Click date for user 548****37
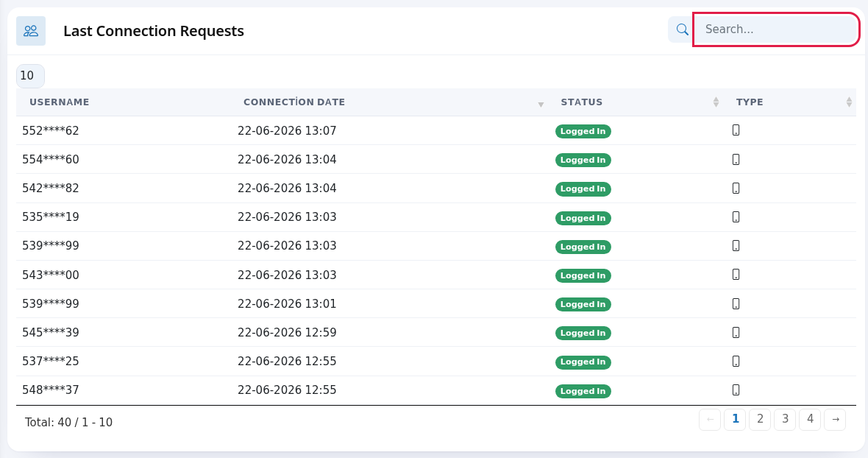Screen dimensions: 868x458 click(x=287, y=390)
